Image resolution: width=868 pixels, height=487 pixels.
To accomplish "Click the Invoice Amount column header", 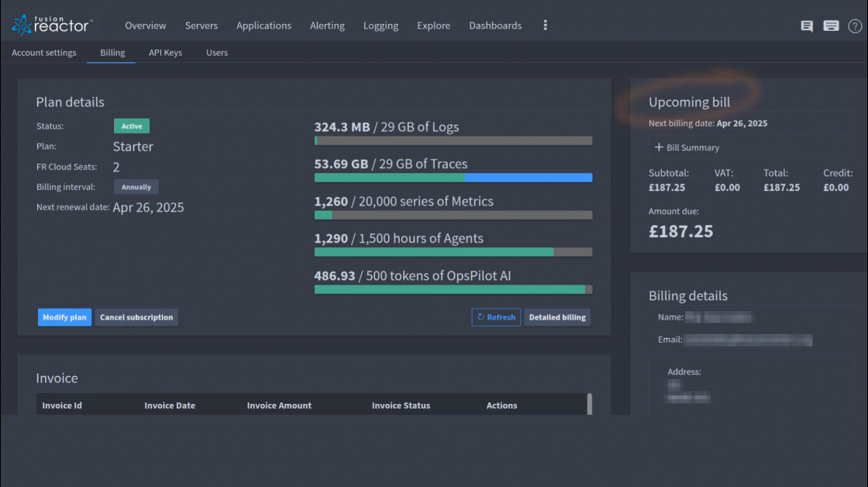I will pos(279,406).
